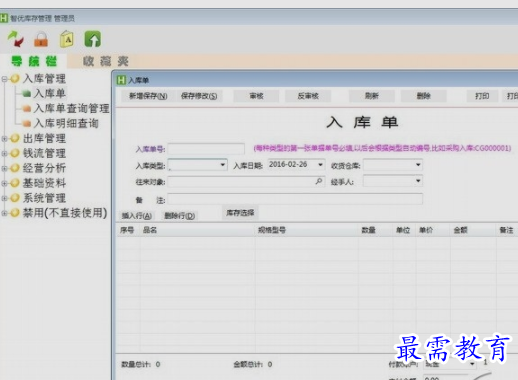Click the H icon in main title bar
Screen dimensions: 518x380
click(x=4, y=18)
